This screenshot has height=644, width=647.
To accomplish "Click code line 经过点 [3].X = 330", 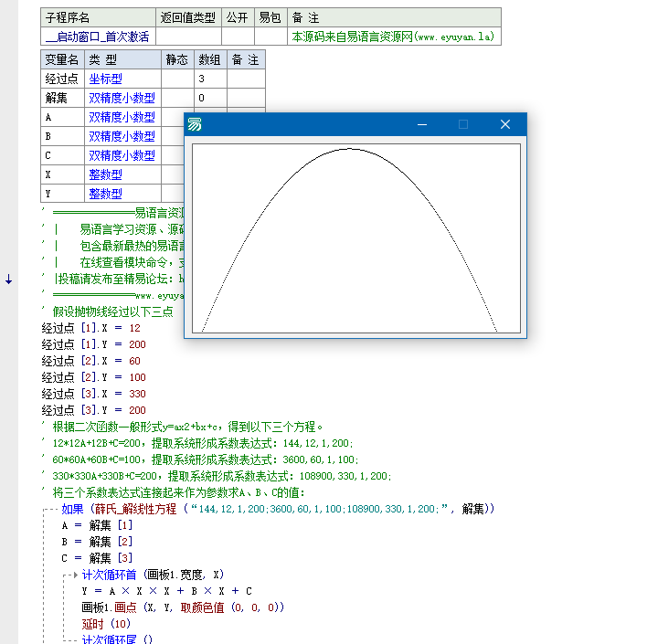I will click(93, 394).
